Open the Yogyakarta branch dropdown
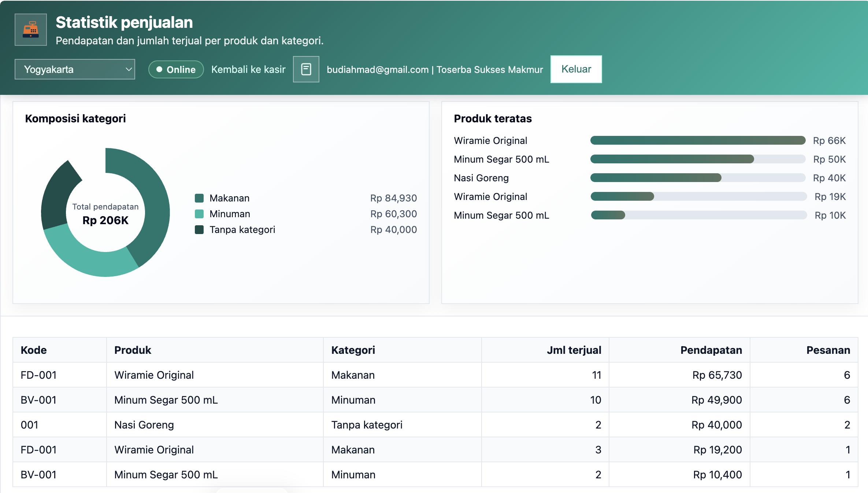The width and height of the screenshot is (868, 493). coord(75,69)
